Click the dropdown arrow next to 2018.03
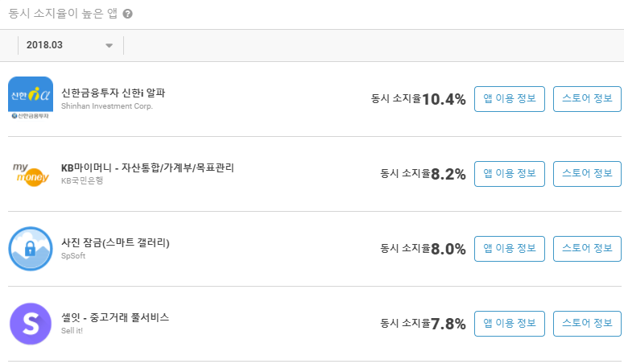Image resolution: width=624 pixels, height=364 pixels. pos(109,45)
